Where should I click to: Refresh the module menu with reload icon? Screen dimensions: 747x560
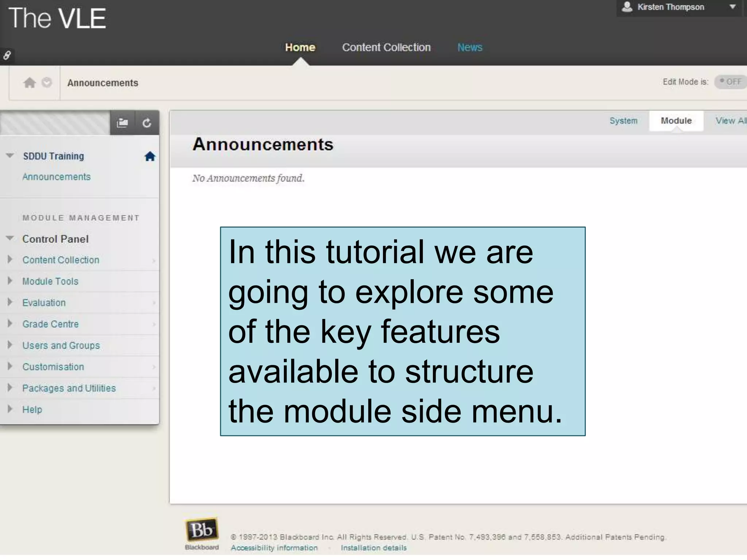click(147, 123)
